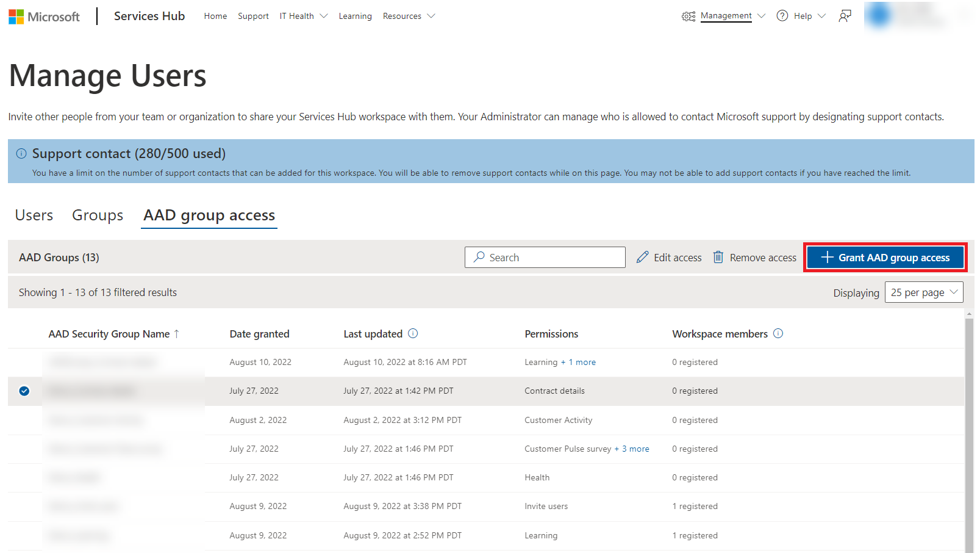Click 'Customer Pulse survey' permission text
This screenshot has width=980, height=553.
click(568, 449)
